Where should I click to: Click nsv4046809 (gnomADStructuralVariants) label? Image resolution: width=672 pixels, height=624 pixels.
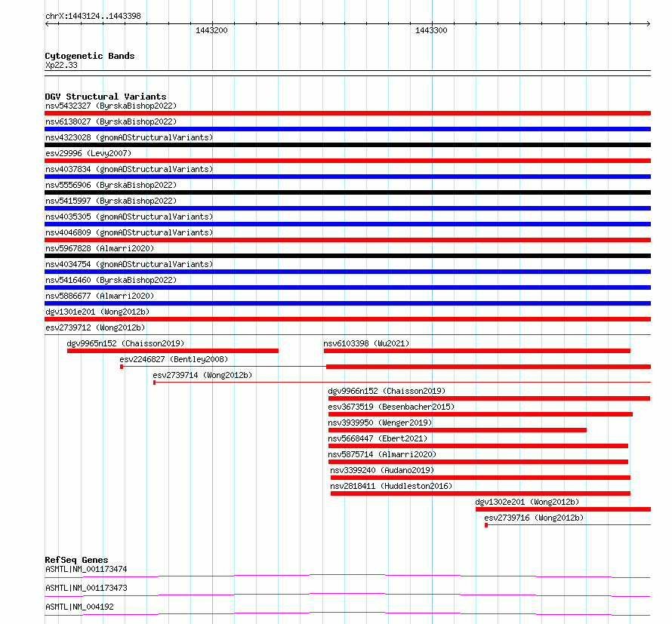pyautogui.click(x=129, y=232)
